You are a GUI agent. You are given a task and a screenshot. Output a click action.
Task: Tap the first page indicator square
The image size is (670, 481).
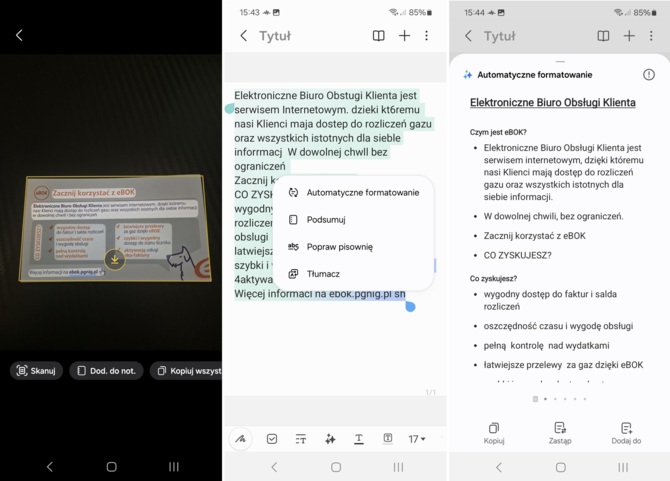click(x=535, y=399)
